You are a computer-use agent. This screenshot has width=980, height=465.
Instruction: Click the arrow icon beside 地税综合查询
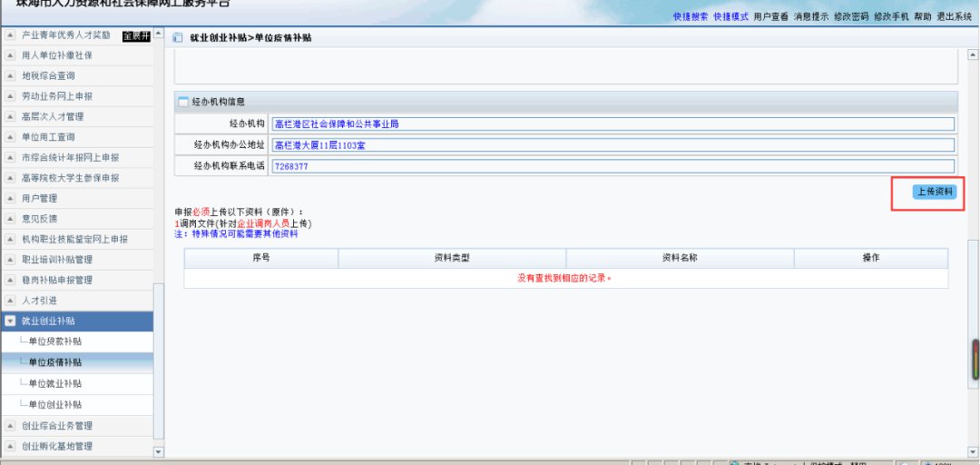point(10,75)
